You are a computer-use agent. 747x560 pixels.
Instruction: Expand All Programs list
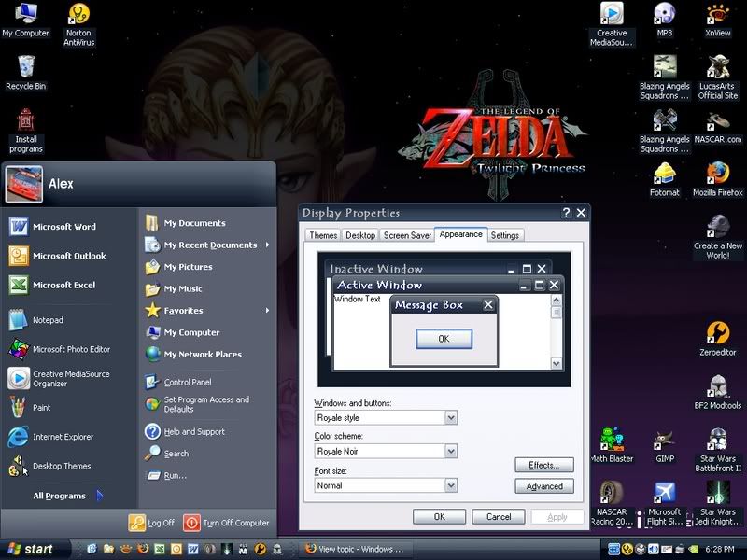click(x=67, y=496)
